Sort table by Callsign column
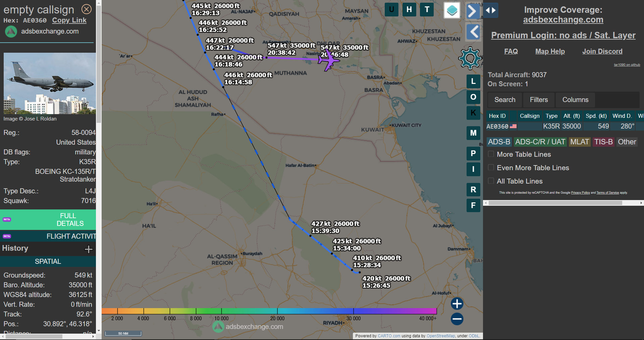Screen dimensions: 644x340 click(x=530, y=116)
